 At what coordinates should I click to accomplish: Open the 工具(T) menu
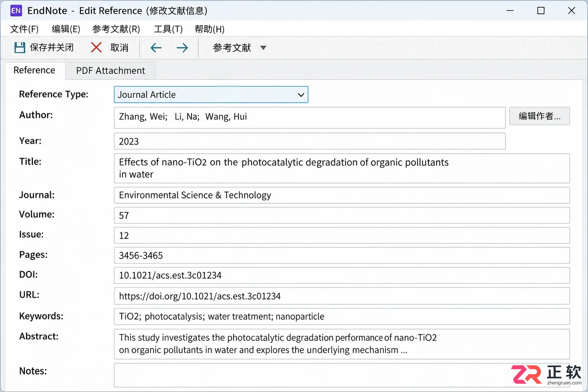point(168,29)
